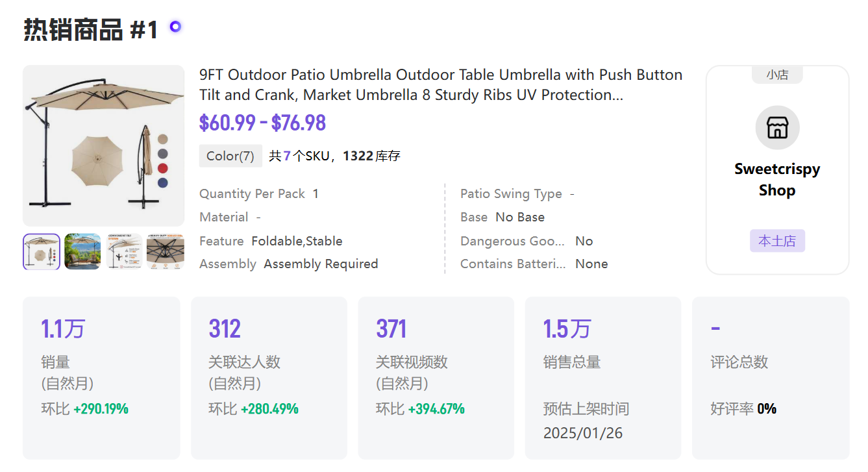Screen dimensions: 868x472
Task: Click the 1.1万 销量 stat card
Action: point(101,378)
